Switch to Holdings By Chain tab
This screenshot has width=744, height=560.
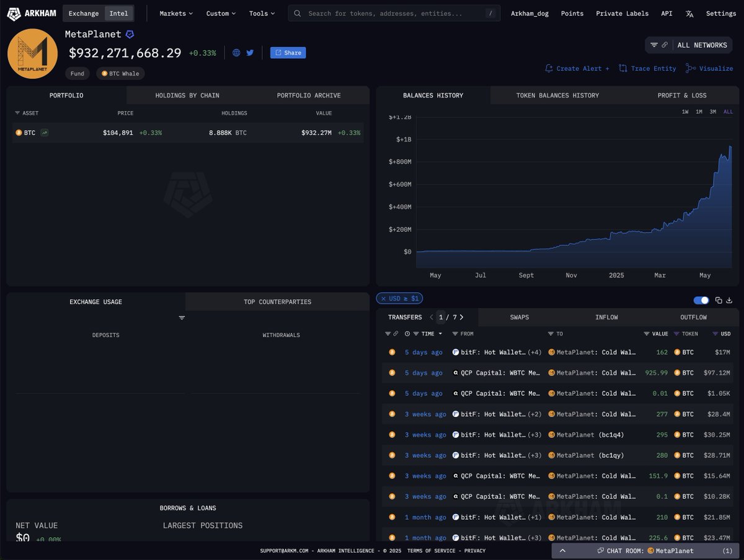pos(187,95)
